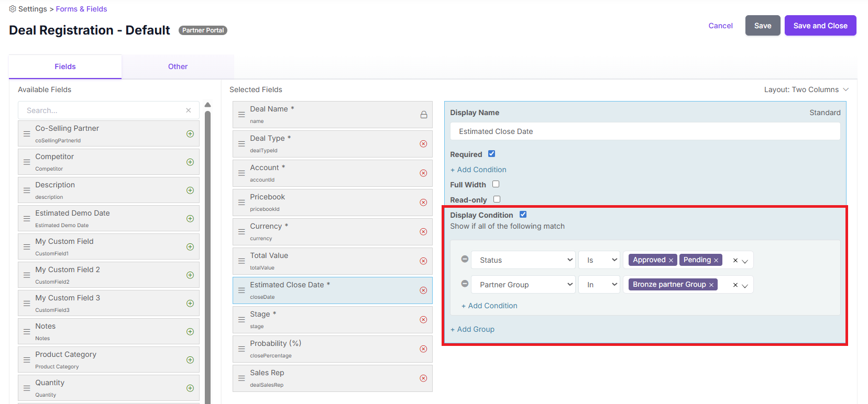Uncheck the Display Condition checkbox

pos(523,215)
